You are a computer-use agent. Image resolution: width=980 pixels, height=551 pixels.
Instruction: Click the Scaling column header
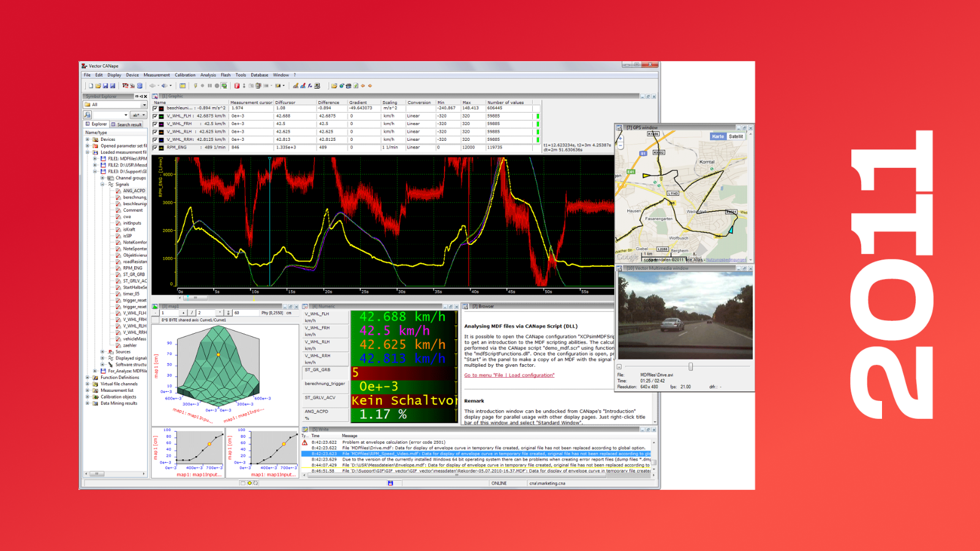[390, 102]
